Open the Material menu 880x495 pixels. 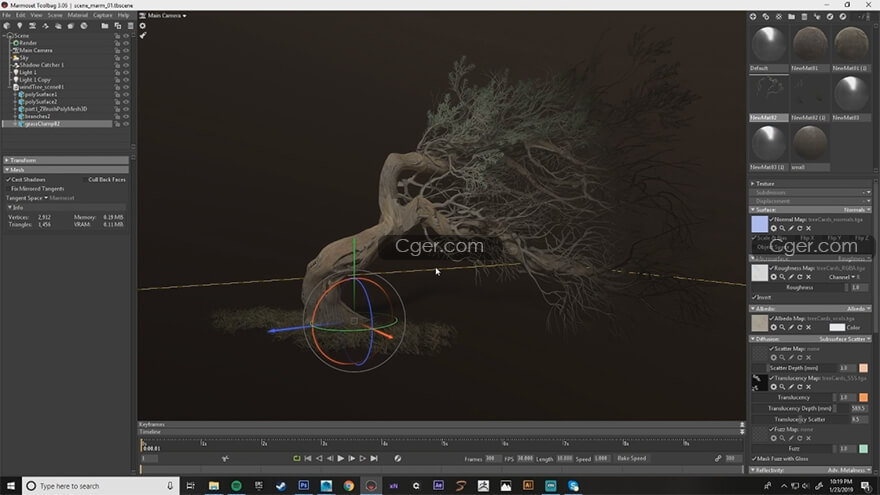(77, 15)
